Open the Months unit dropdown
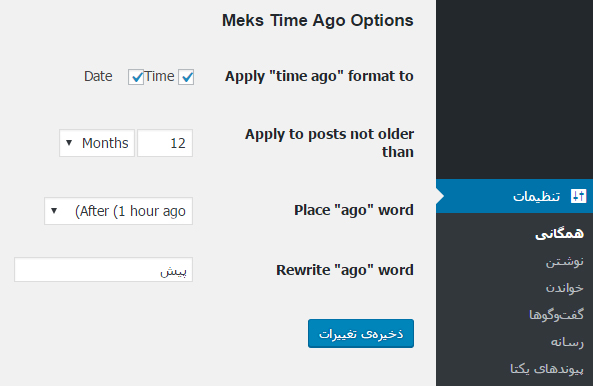Viewport: 593px width, 386px height. pos(97,143)
